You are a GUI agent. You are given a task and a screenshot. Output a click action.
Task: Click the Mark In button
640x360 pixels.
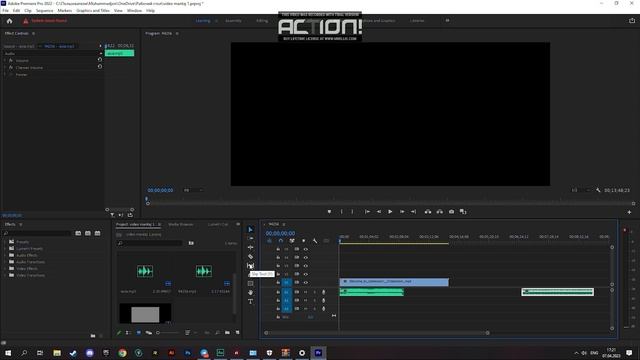coord(341,211)
